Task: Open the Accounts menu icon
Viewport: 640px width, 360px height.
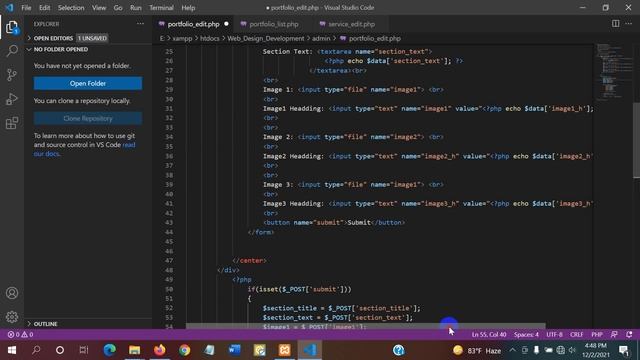Action: click(x=12, y=293)
